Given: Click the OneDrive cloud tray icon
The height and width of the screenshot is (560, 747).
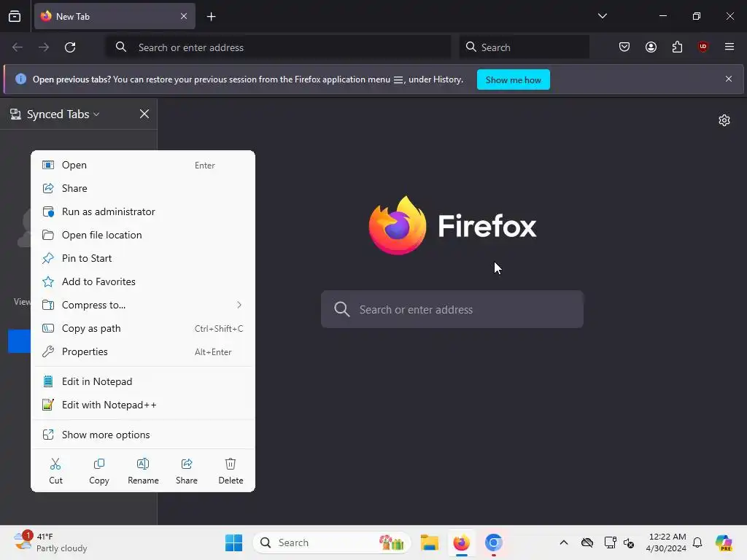Looking at the screenshot, I should [587, 542].
